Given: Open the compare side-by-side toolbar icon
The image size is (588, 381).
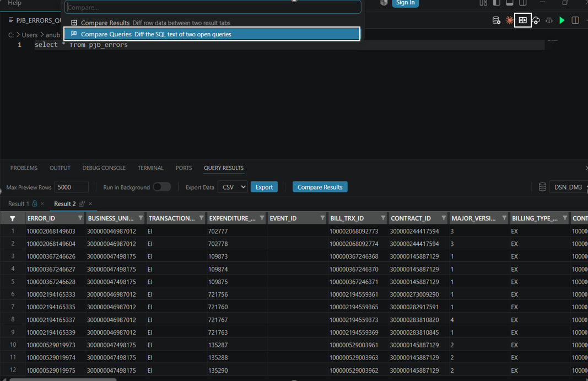Looking at the screenshot, I should coord(523,20).
